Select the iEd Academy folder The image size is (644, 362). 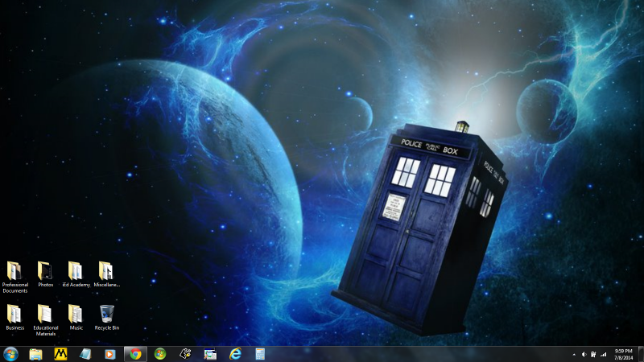(76, 274)
